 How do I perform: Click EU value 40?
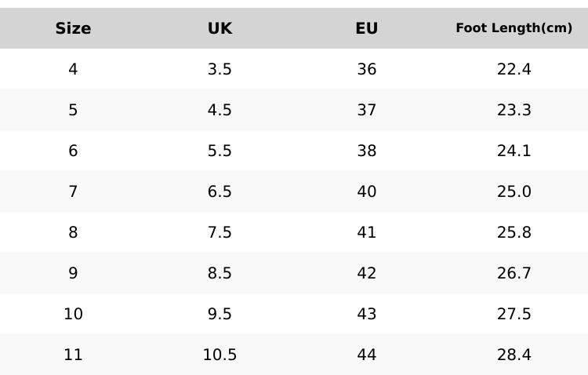coord(367,192)
